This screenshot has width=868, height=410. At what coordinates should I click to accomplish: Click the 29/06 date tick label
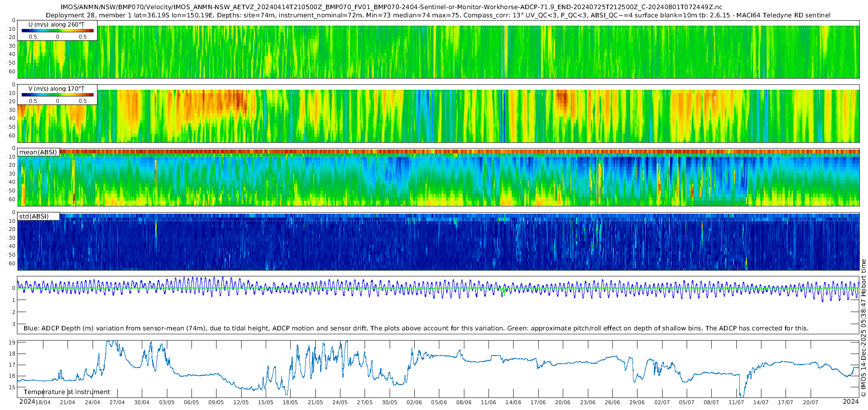tap(637, 402)
